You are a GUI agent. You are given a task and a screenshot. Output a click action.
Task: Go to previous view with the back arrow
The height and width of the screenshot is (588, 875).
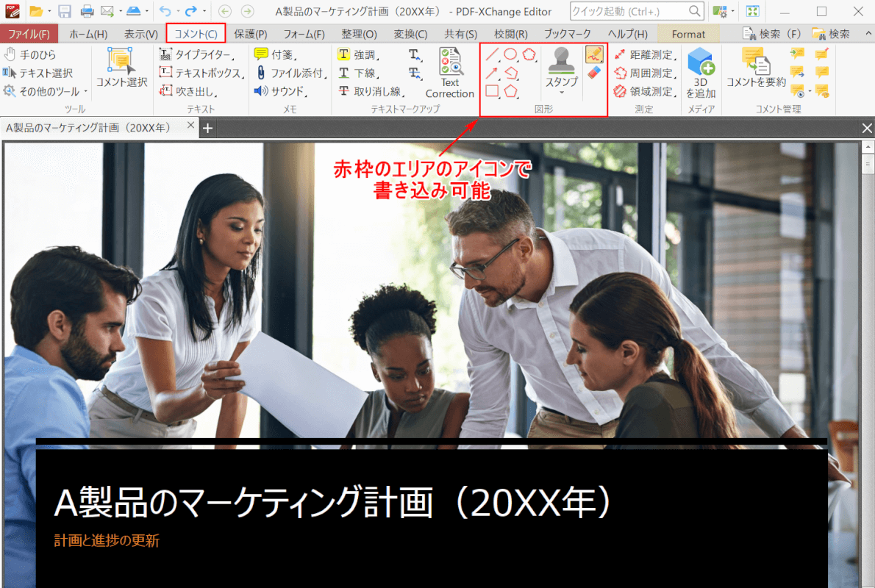(225, 11)
